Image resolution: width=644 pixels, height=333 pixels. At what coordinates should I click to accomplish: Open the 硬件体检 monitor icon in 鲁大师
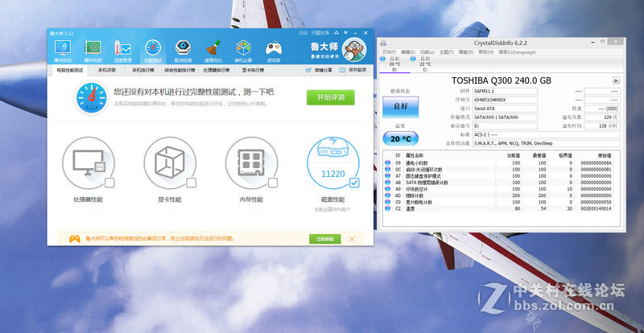tap(63, 48)
